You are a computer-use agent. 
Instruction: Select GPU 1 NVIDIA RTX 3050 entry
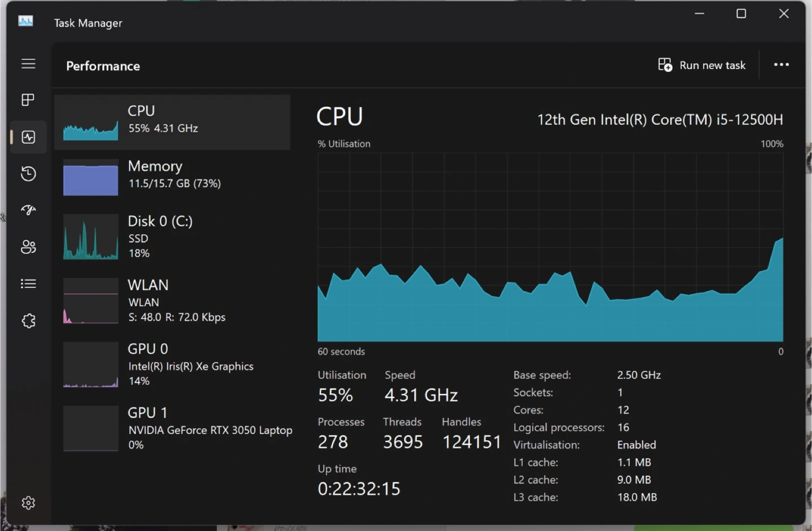point(173,428)
